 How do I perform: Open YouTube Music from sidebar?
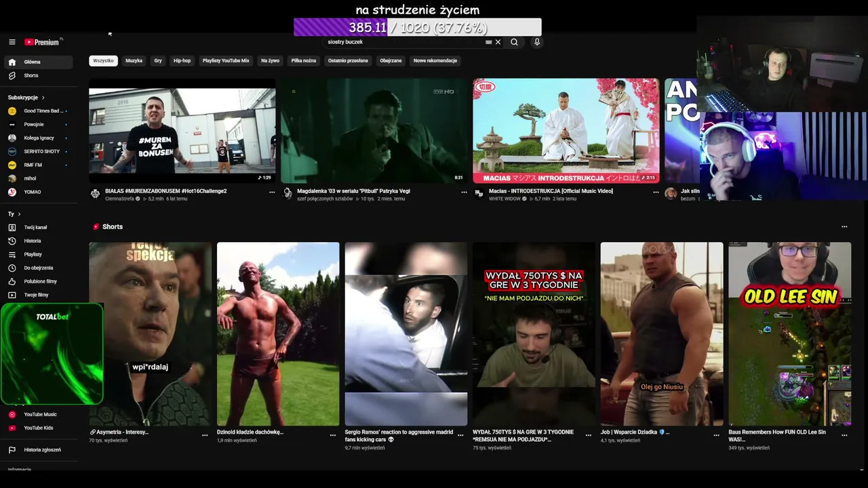click(x=37, y=414)
